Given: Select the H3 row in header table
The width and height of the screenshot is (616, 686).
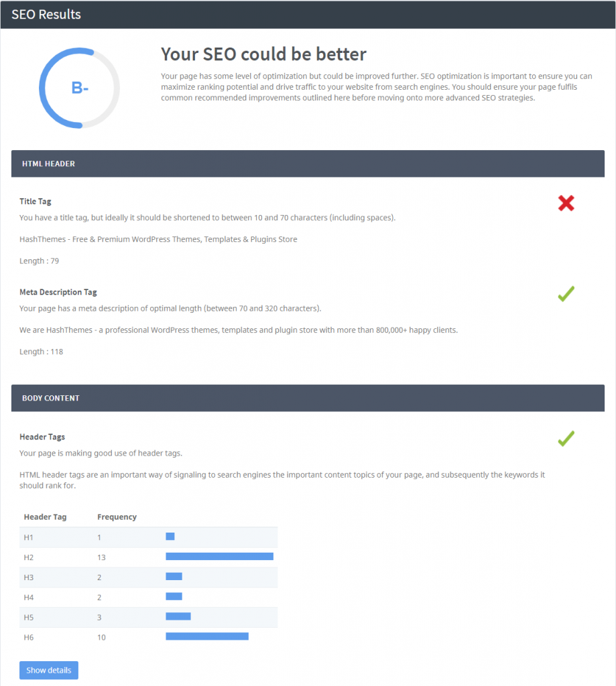Looking at the screenshot, I should (148, 577).
